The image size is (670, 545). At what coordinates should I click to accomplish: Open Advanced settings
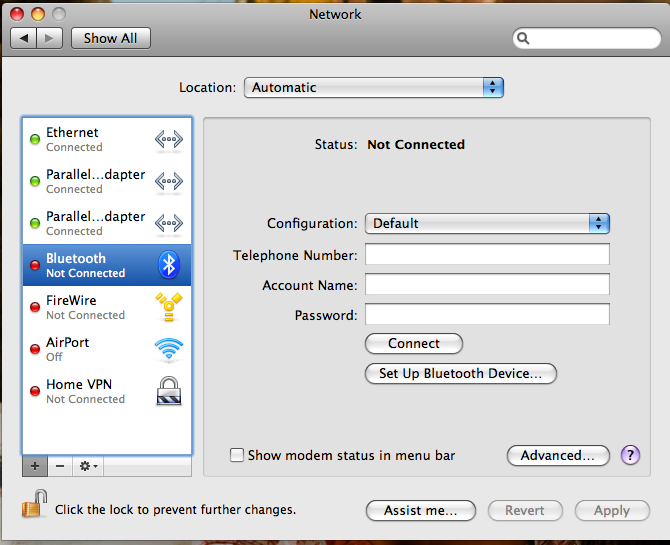coord(558,455)
